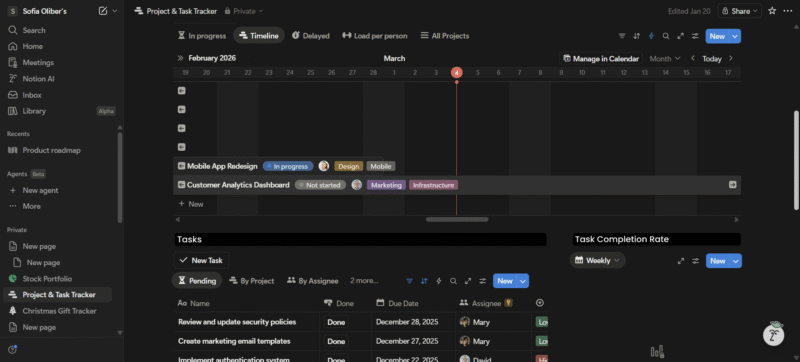Toggle Done for Create marketing email templates

pos(336,342)
